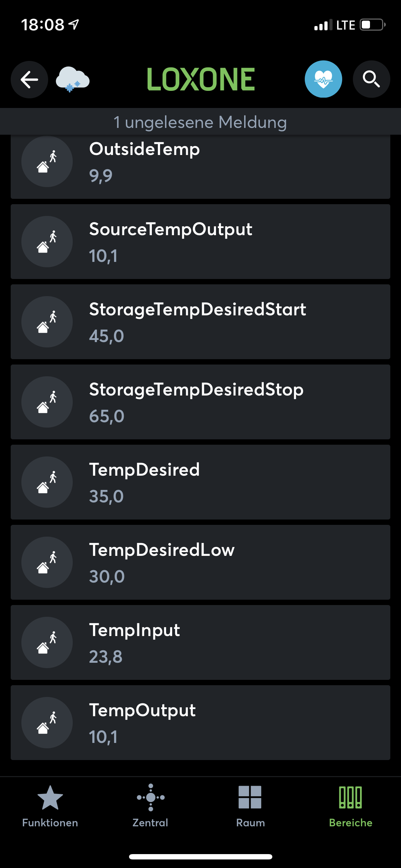This screenshot has height=868, width=401.
Task: Tap the TempInput round icon
Action: coord(47,642)
